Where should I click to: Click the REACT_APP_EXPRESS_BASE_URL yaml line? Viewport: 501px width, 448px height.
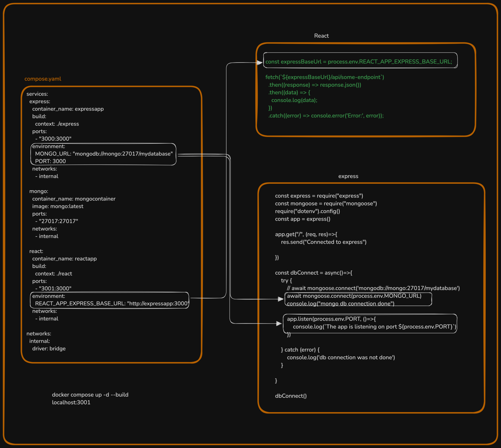[112, 303]
